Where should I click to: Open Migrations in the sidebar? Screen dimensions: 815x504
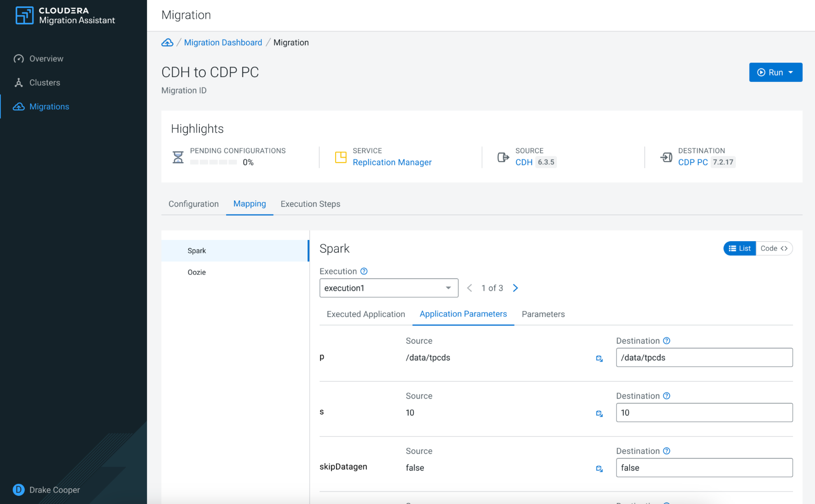click(49, 107)
